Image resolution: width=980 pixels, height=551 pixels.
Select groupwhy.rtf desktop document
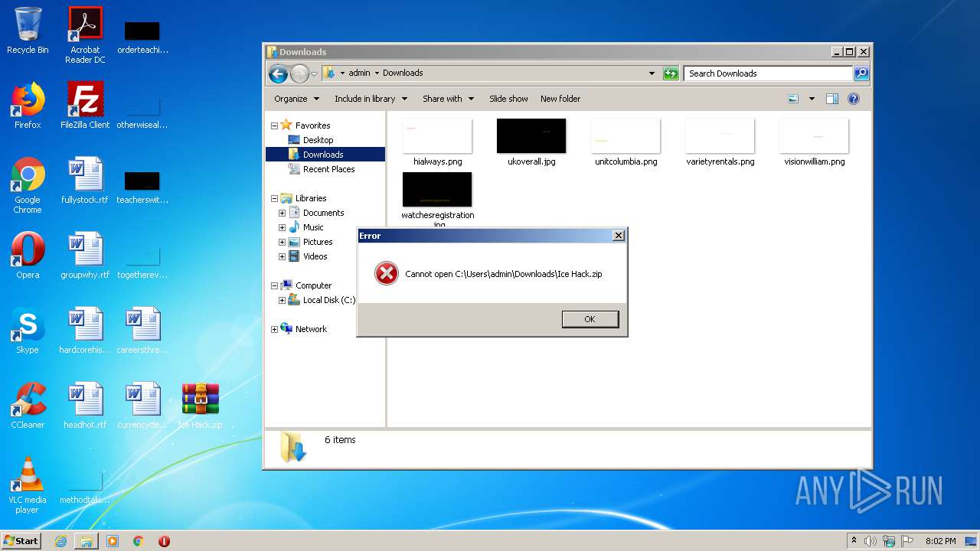click(x=85, y=256)
